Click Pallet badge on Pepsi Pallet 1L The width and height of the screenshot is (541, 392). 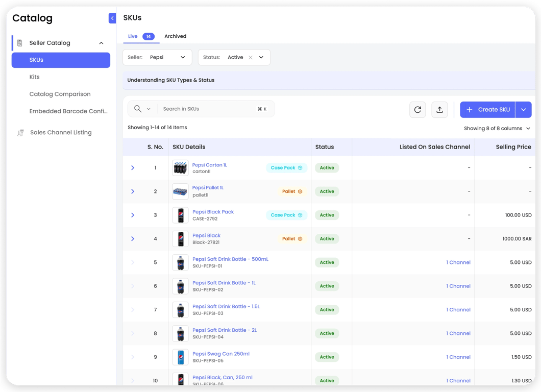point(292,191)
